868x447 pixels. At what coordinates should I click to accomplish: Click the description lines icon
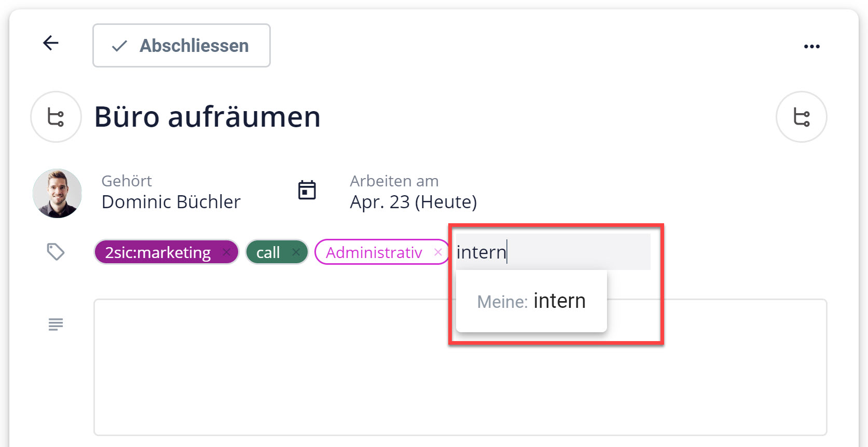[55, 324]
